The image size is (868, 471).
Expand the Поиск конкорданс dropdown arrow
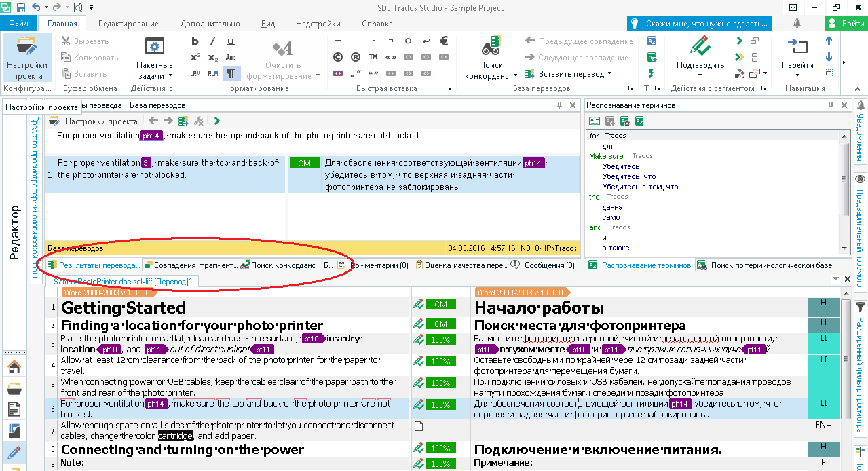tap(515, 76)
